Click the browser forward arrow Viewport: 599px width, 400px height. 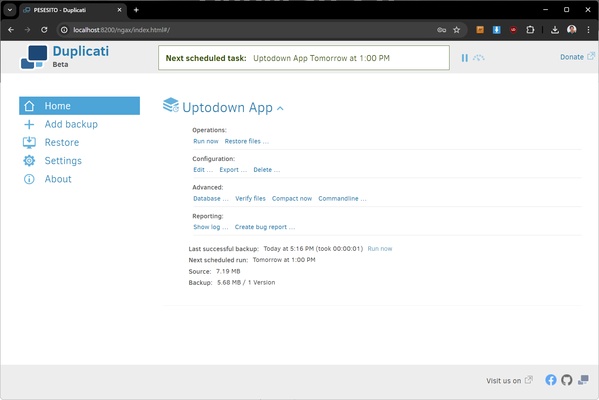pyautogui.click(x=28, y=30)
